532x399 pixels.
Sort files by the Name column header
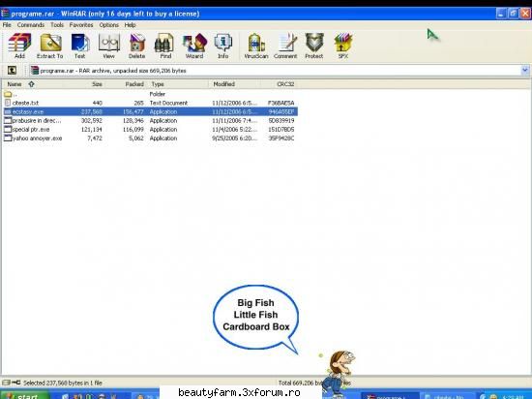pyautogui.click(x=15, y=84)
